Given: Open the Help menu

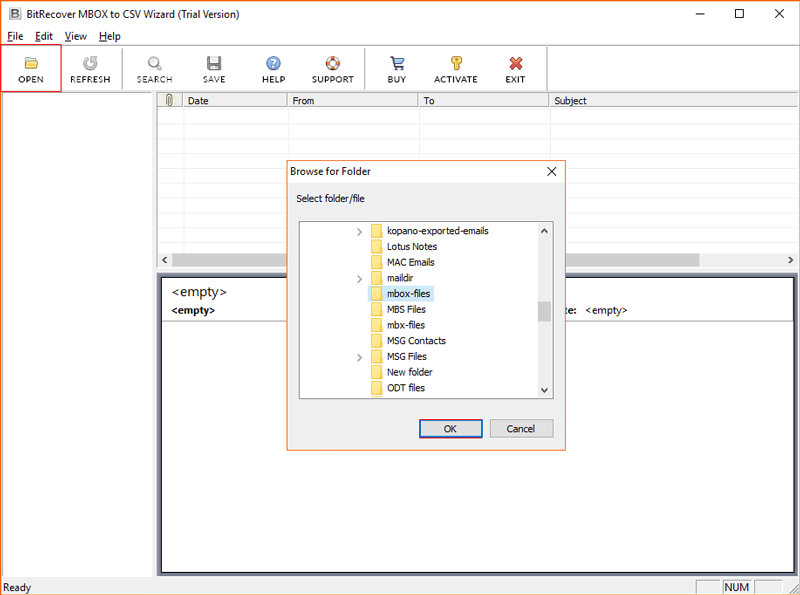Looking at the screenshot, I should tap(110, 36).
